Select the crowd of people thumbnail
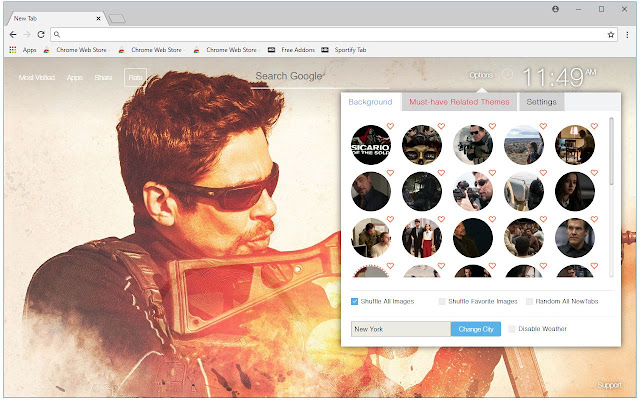This screenshot has height=400, width=640. tap(524, 238)
